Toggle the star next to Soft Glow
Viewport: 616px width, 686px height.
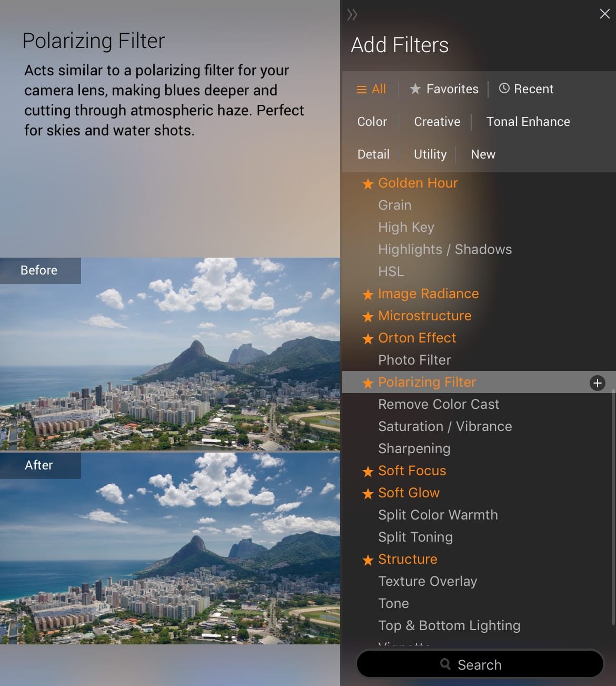point(368,494)
